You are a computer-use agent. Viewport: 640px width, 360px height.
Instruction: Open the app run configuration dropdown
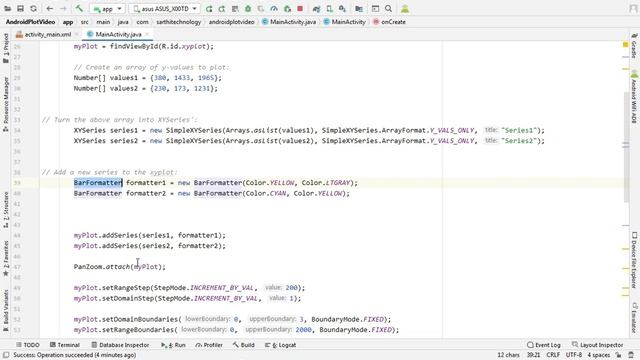(x=107, y=9)
